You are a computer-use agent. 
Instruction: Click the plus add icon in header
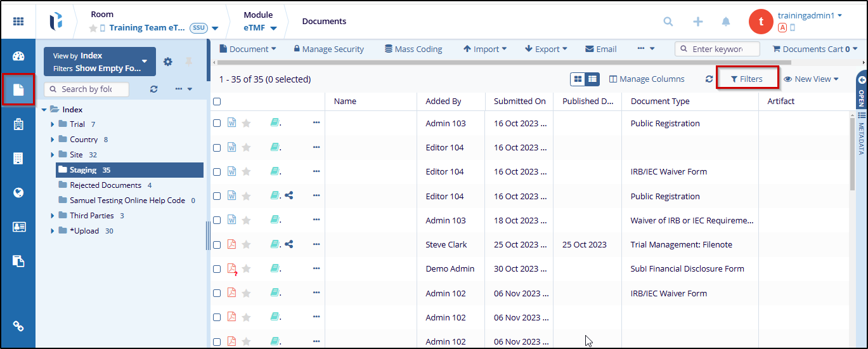point(697,22)
